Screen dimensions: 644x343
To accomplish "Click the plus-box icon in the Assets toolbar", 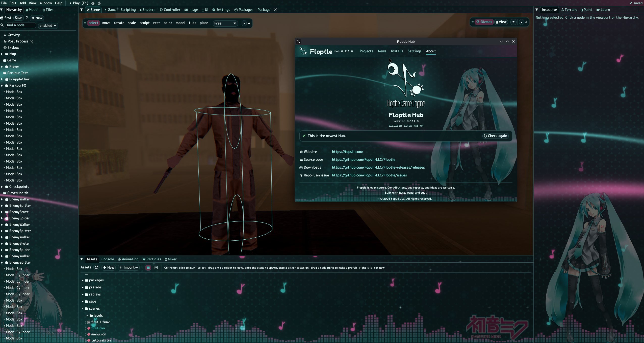I will tap(156, 268).
